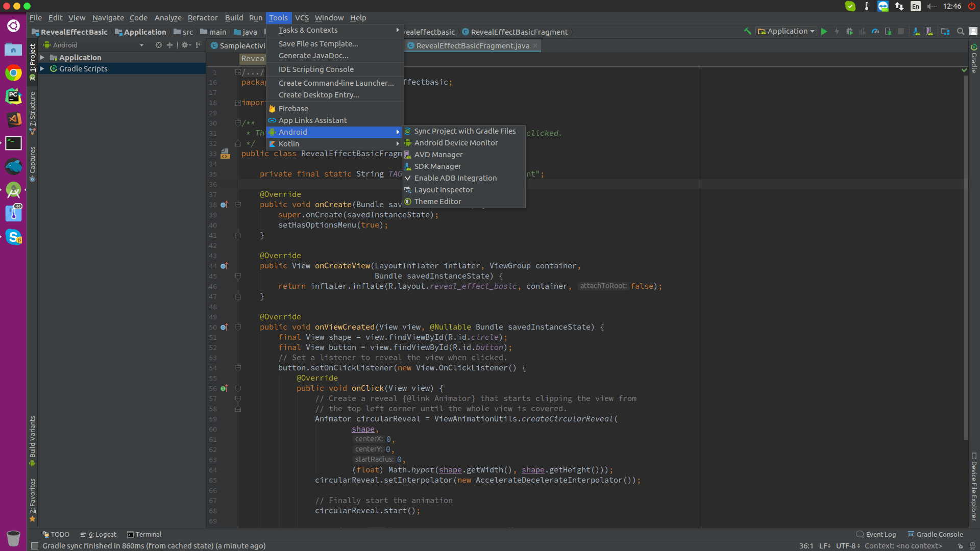The width and height of the screenshot is (980, 551).
Task: Toggle Enable ADB Integration option
Action: coord(455,178)
